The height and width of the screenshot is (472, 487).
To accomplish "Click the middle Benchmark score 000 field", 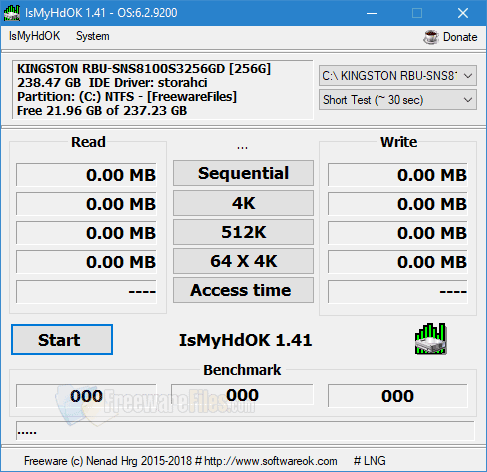I will (x=242, y=395).
